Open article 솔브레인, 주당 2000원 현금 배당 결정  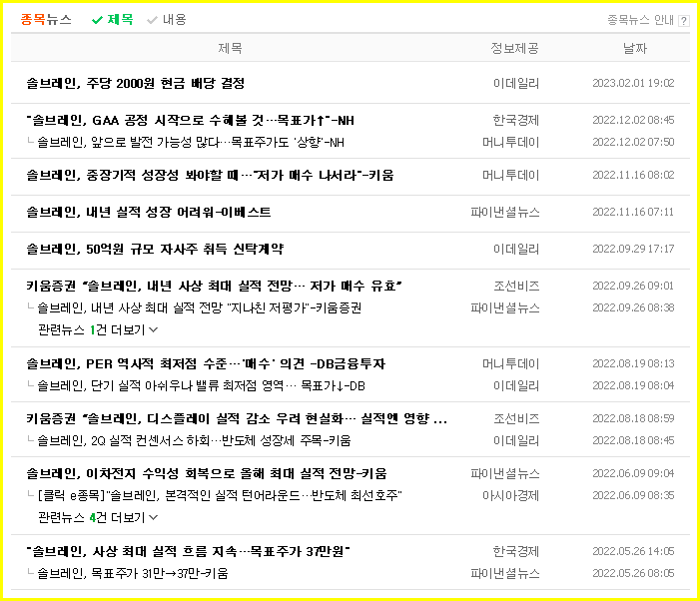pyautogui.click(x=136, y=84)
